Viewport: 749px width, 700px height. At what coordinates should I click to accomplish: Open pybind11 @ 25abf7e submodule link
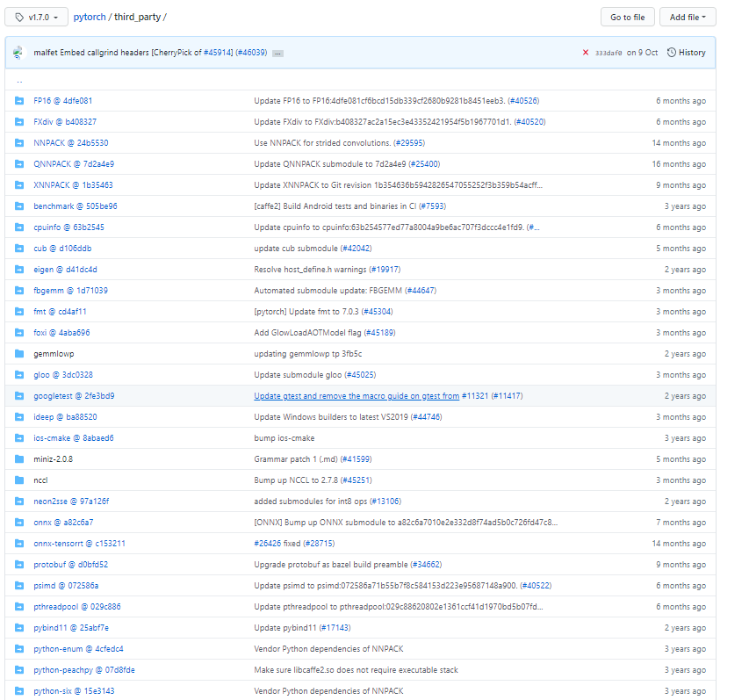point(71,627)
